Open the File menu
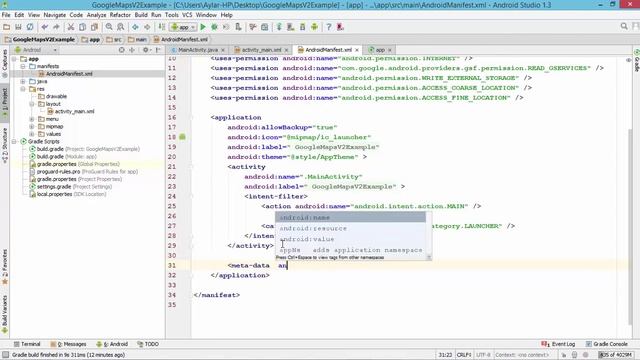Image resolution: width=640 pixels, height=360 pixels. coord(6,15)
